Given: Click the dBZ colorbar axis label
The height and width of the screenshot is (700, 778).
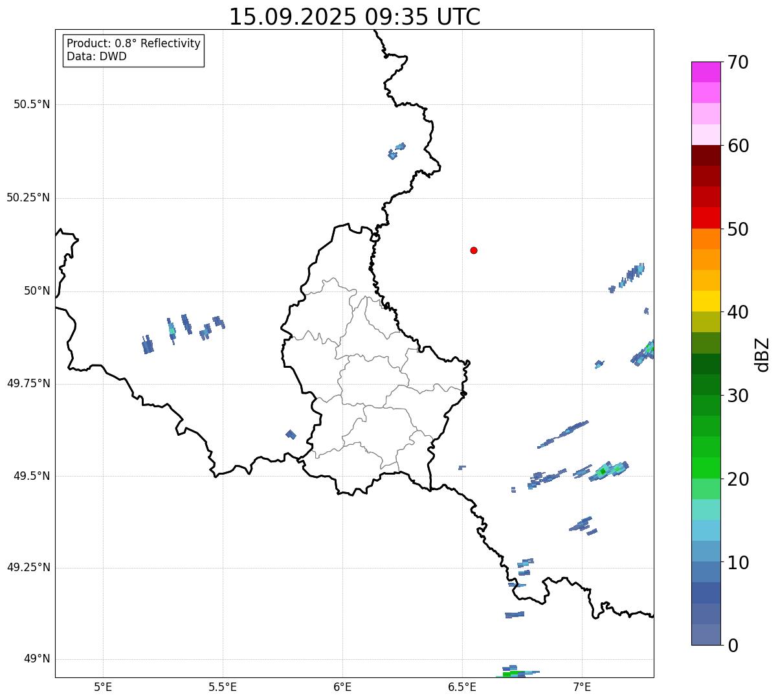Looking at the screenshot, I should 762,354.
